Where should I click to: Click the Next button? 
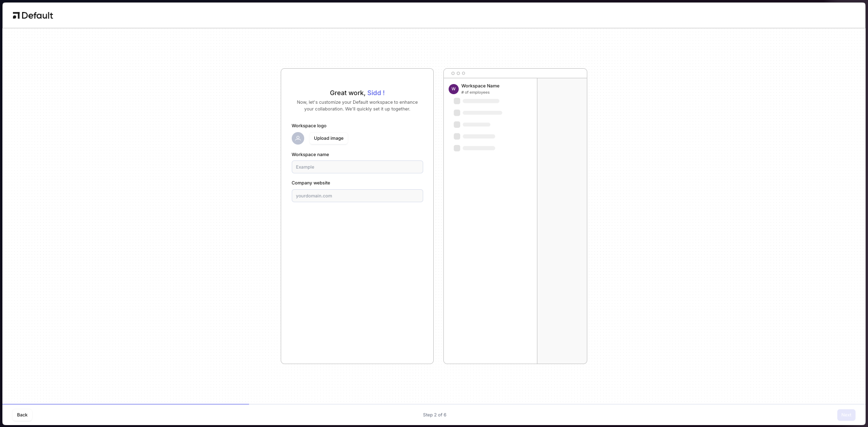pyautogui.click(x=846, y=415)
